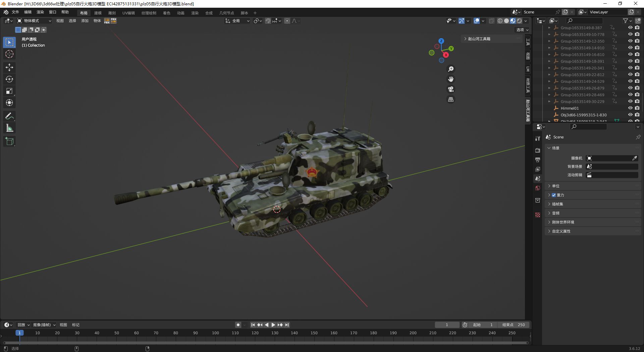Click the 起始 start frame field

tap(483, 325)
